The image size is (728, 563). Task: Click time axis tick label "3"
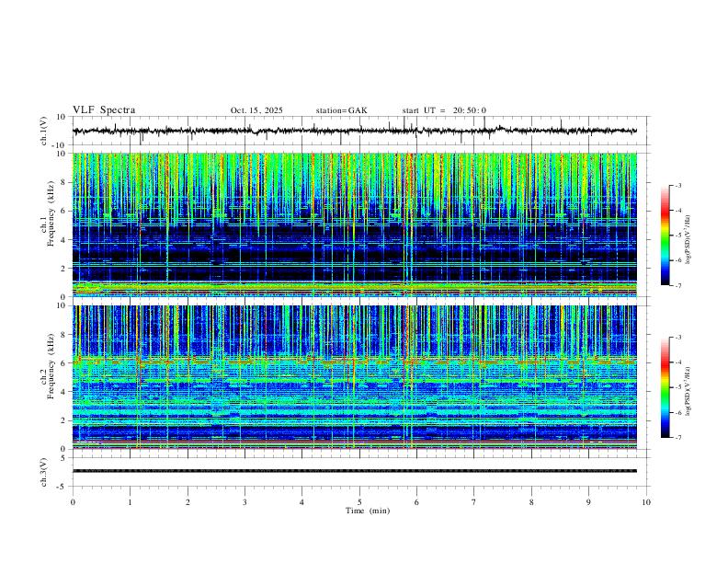(245, 502)
